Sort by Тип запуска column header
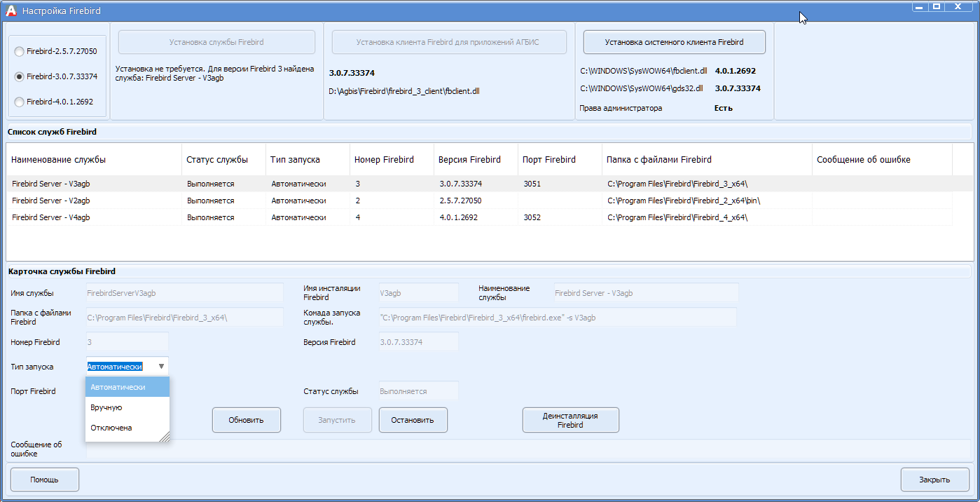 [x=308, y=159]
